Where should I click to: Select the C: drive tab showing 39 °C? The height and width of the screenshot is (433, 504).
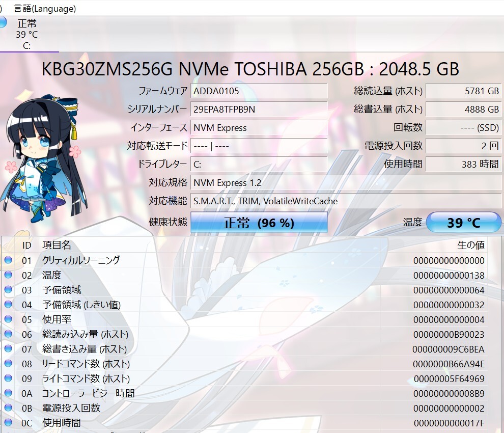click(x=27, y=34)
